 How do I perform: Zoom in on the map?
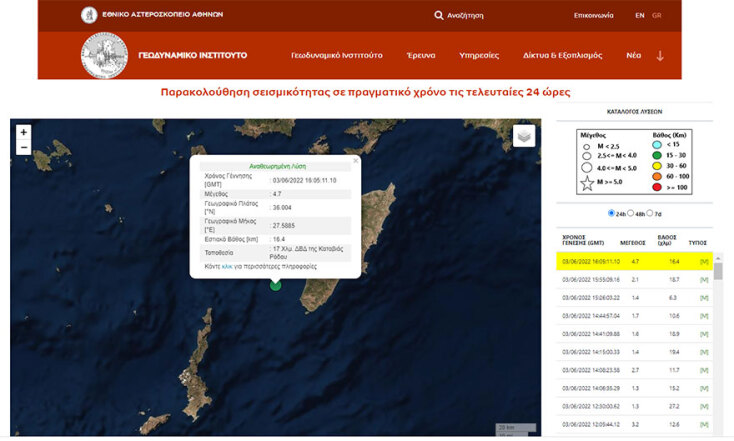click(24, 132)
